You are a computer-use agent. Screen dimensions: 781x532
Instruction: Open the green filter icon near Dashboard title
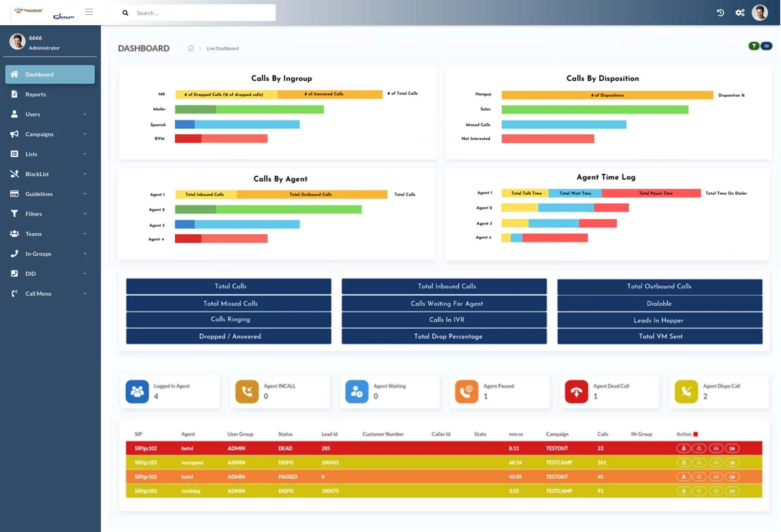coord(754,46)
